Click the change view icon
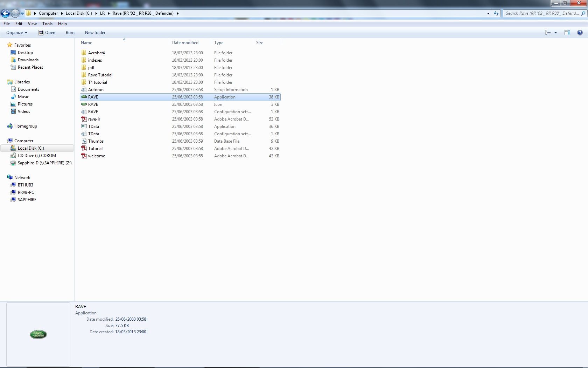This screenshot has height=368, width=588. click(548, 33)
